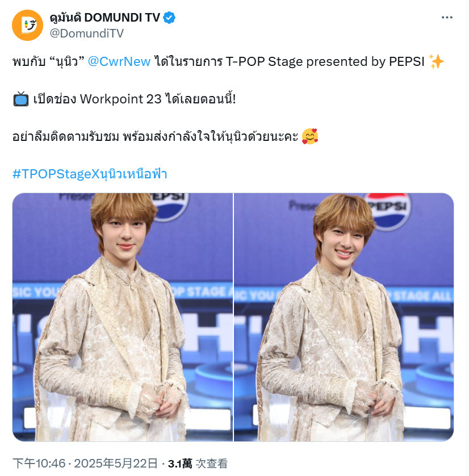This screenshot has height=476, width=469.
Task: Open the ดูมันดิ DOMUNDI TV display name
Action: click(104, 18)
